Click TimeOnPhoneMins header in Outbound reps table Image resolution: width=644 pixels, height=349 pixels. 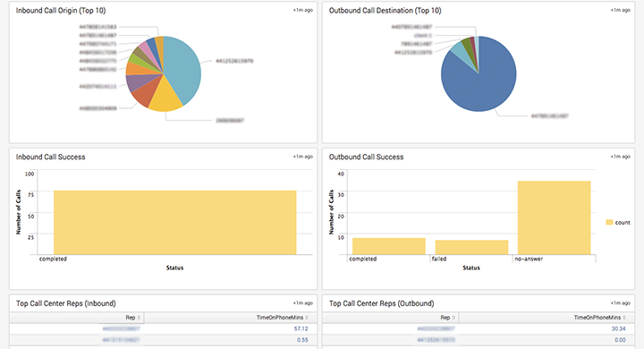(597, 318)
